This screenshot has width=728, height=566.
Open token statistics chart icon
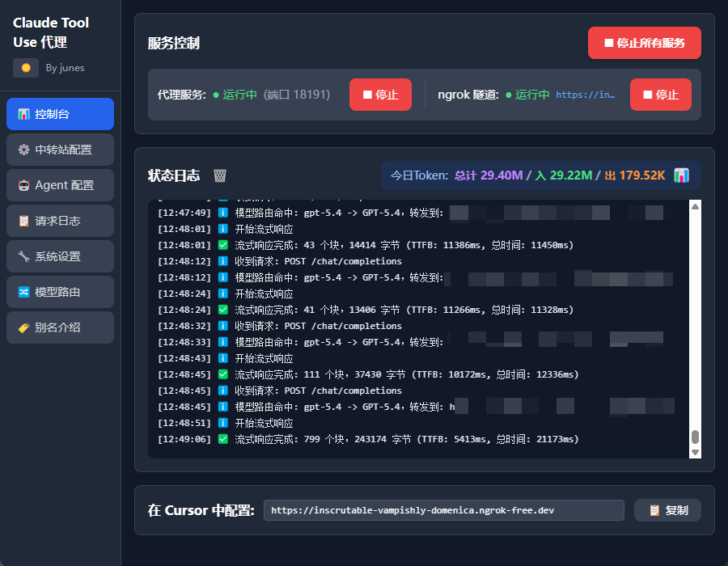pos(681,175)
